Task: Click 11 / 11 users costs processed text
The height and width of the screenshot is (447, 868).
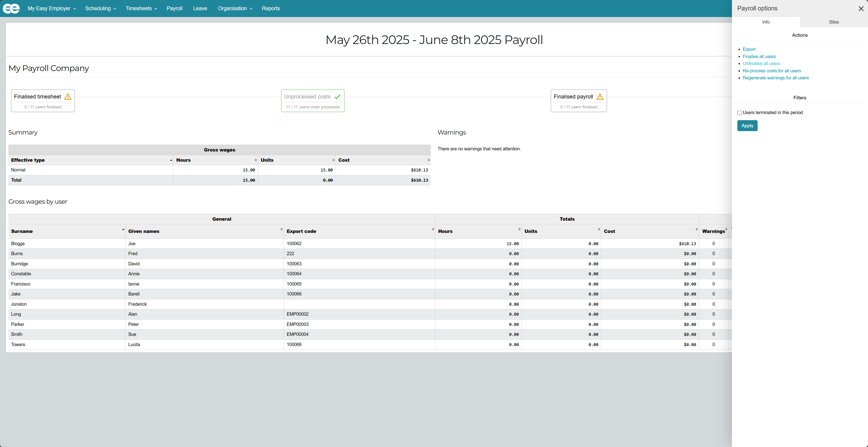Action: (x=312, y=107)
